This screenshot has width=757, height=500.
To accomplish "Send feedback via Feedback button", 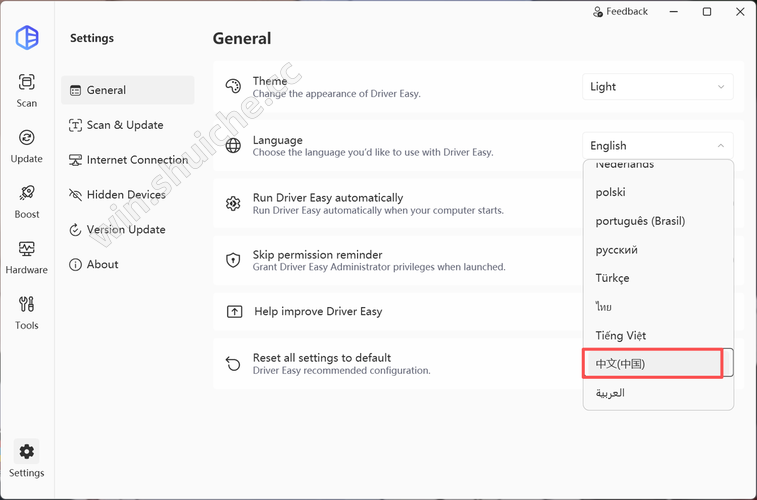I will coord(620,12).
